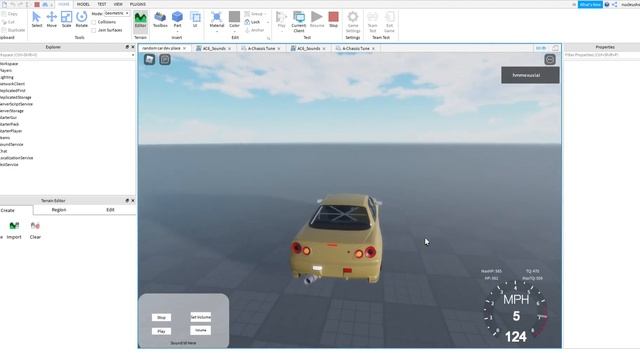
Task: Expand the Part type dropdown arrow
Action: point(177,31)
